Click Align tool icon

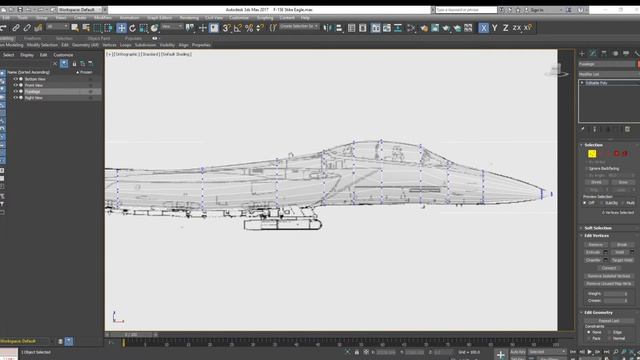[339, 28]
